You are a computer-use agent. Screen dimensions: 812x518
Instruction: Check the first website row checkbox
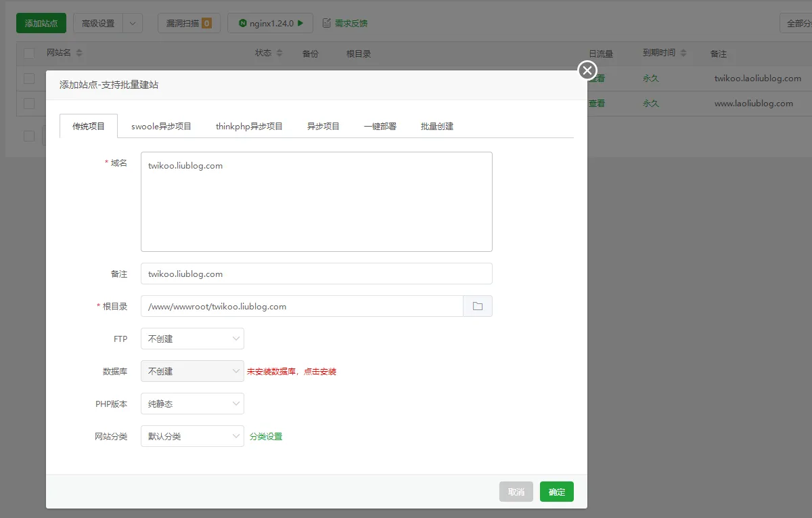(29, 79)
